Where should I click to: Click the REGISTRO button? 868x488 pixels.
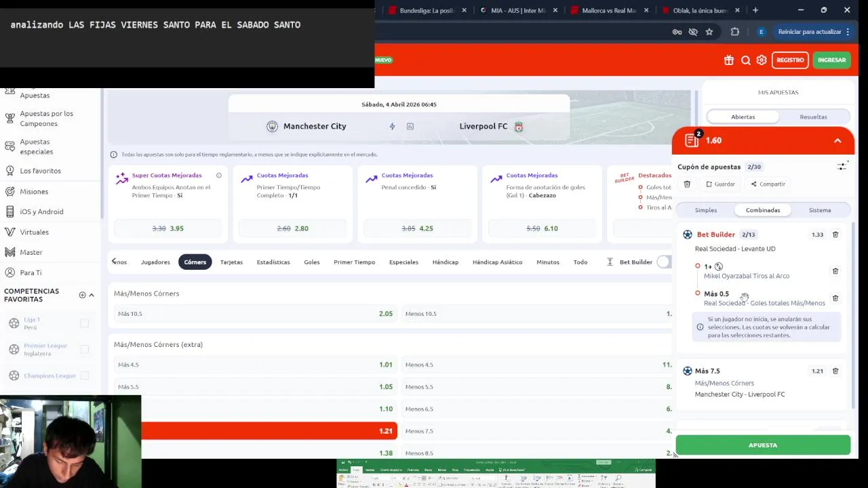pyautogui.click(x=790, y=60)
